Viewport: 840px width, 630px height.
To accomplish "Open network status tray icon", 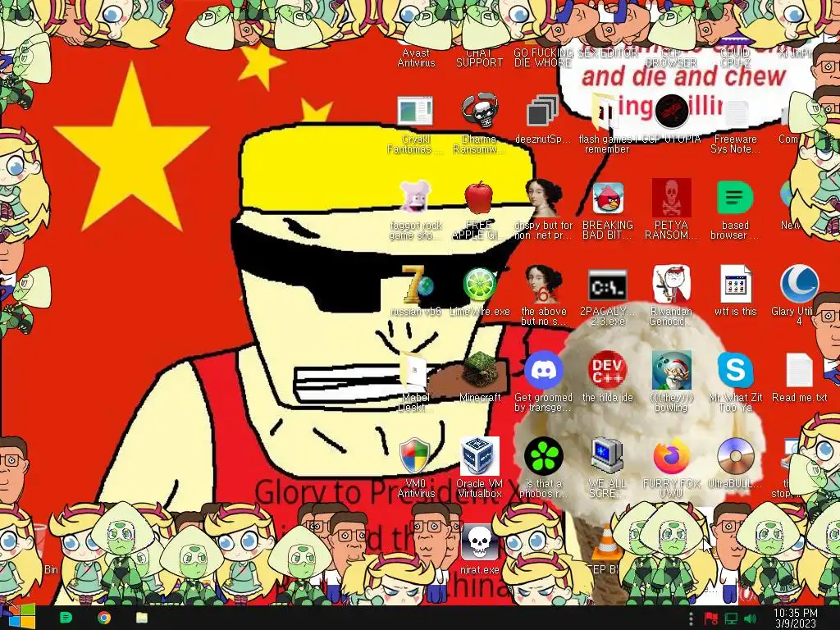I will 731,619.
